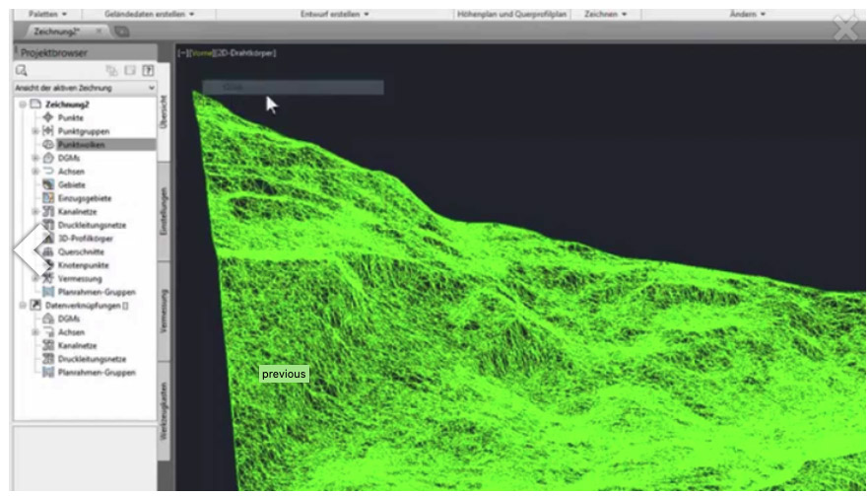This screenshot has width=868, height=496.
Task: Open new drawing tab icon beside Zeichnung2
Action: click(x=123, y=32)
